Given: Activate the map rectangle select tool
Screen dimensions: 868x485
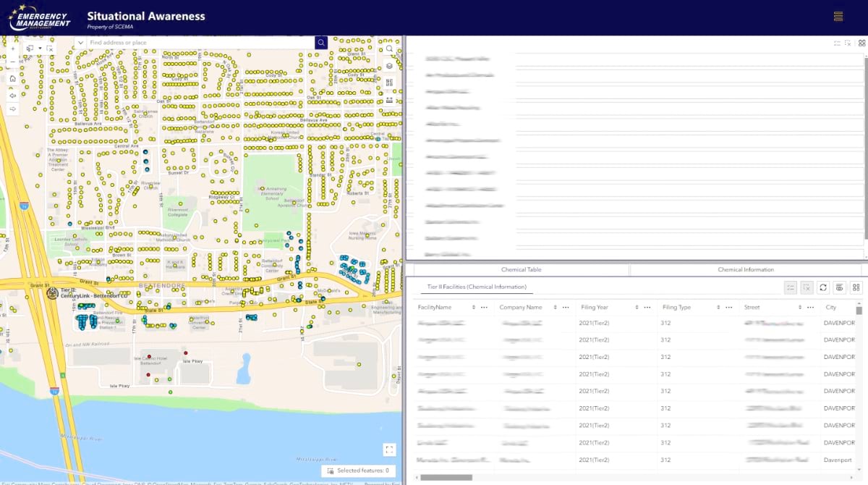Looking at the screenshot, I should pos(30,48).
